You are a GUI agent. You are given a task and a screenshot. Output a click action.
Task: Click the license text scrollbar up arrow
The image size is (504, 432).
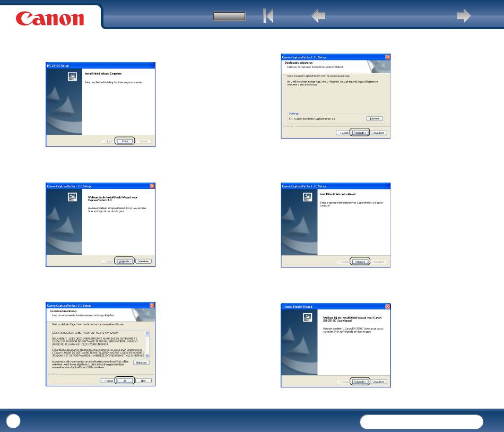pos(147,333)
